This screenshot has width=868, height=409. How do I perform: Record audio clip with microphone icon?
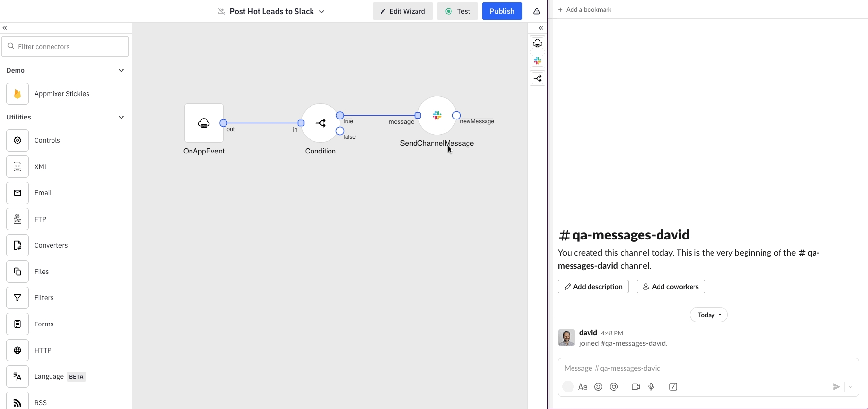pos(651,387)
